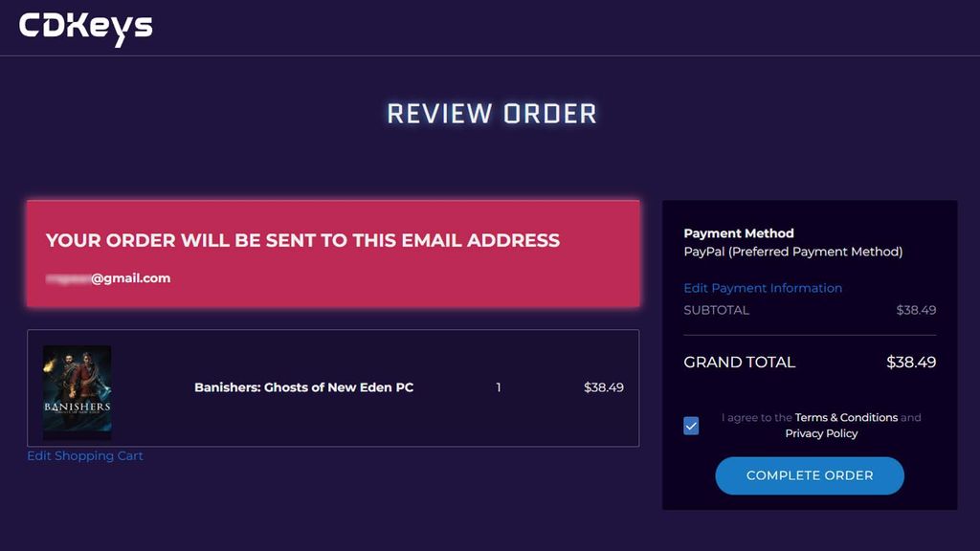Open Edit Shopping Cart

click(x=85, y=455)
